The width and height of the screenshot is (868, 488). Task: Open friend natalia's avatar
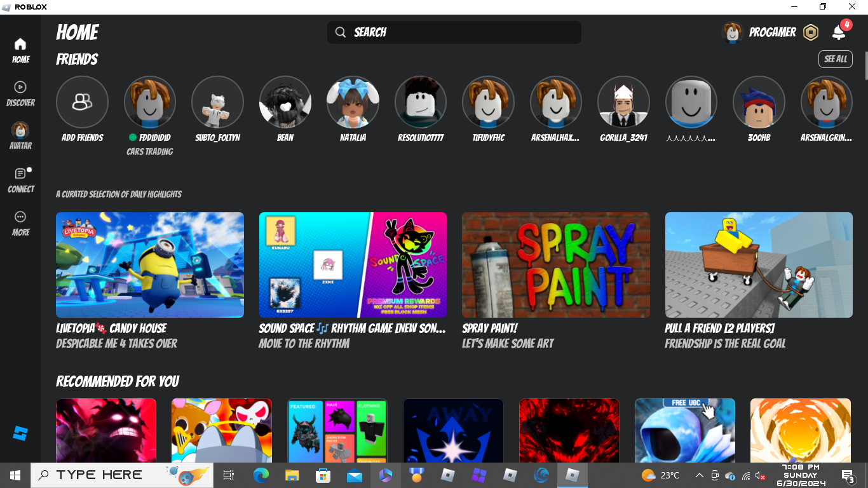coord(353,102)
